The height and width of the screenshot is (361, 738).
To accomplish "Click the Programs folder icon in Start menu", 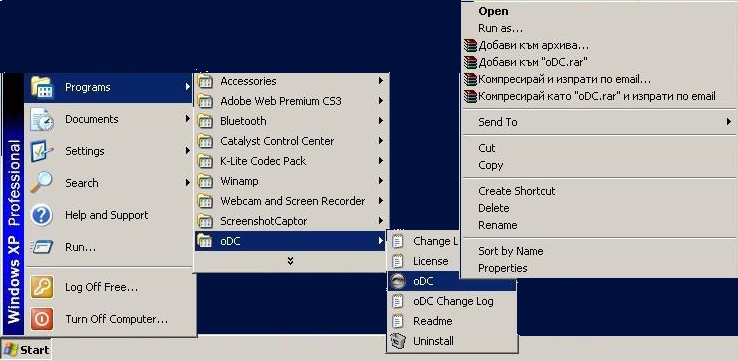I will (x=42, y=88).
